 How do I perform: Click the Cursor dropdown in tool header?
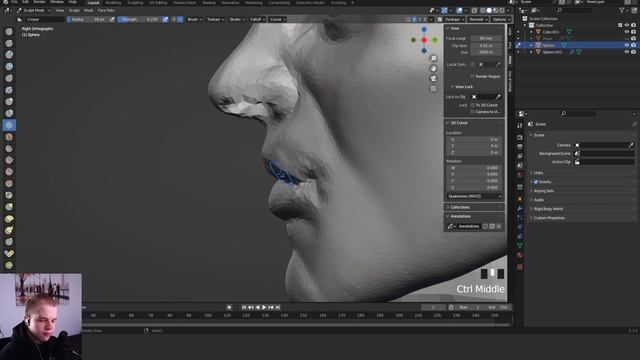tap(278, 19)
